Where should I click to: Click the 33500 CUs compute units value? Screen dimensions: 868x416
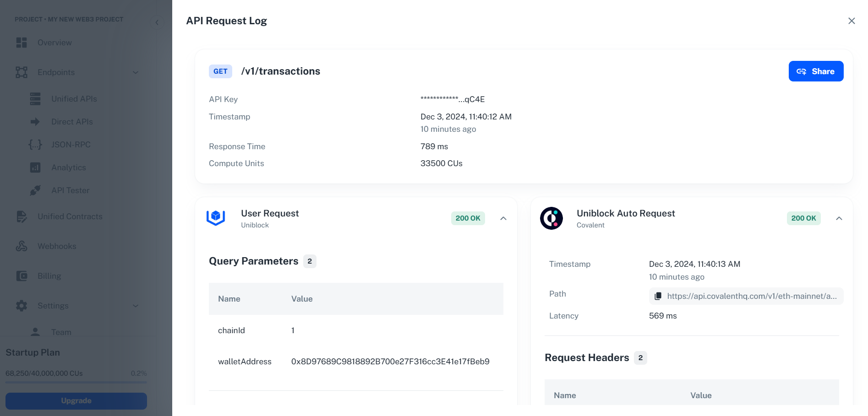pyautogui.click(x=442, y=163)
